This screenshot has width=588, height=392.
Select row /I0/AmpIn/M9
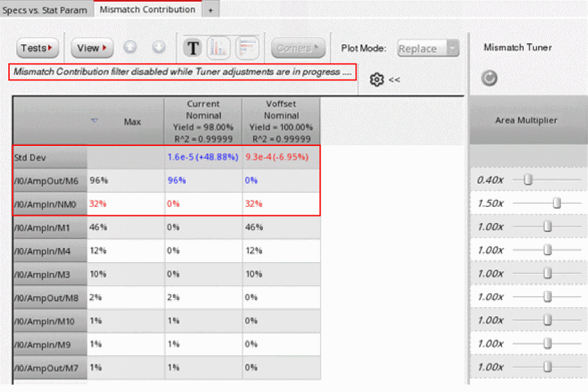[x=50, y=344]
